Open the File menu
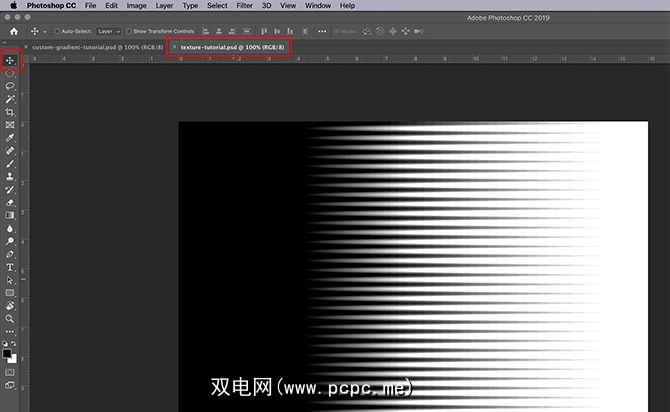Image resolution: width=670 pixels, height=412 pixels. pyautogui.click(x=91, y=6)
